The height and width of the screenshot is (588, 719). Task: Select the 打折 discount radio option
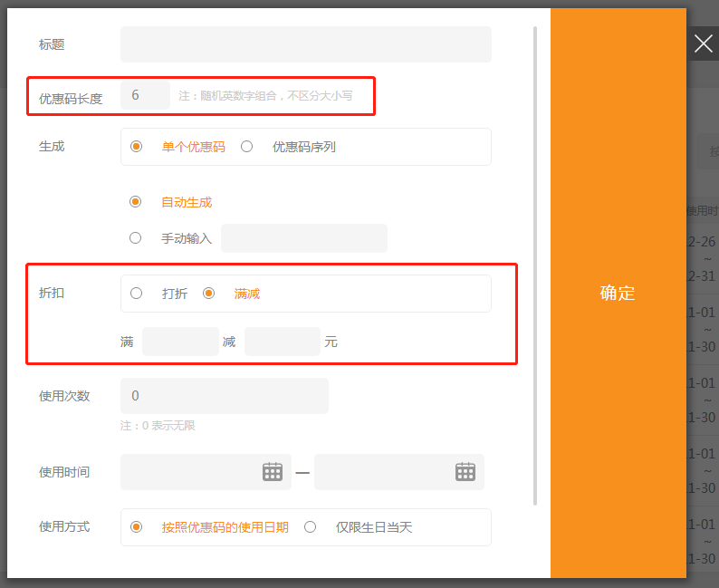pyautogui.click(x=136, y=294)
